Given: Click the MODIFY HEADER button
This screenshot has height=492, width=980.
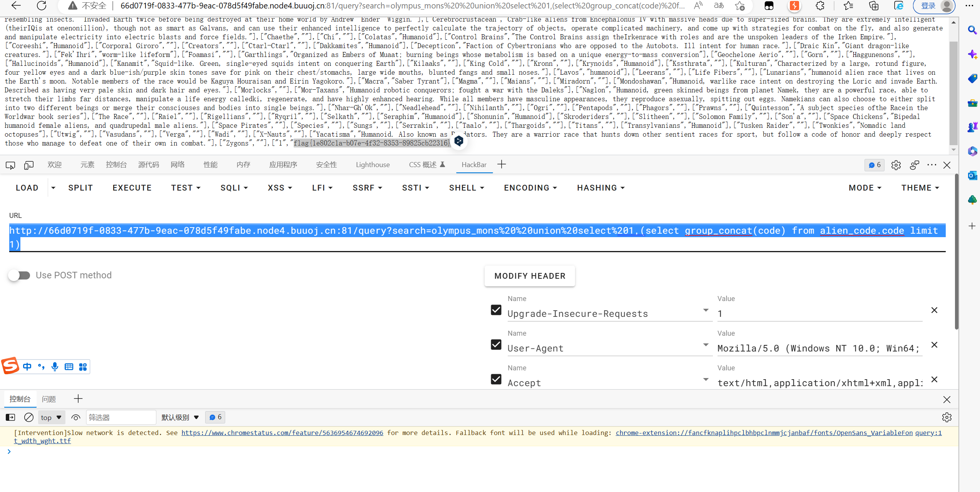Looking at the screenshot, I should pyautogui.click(x=530, y=276).
